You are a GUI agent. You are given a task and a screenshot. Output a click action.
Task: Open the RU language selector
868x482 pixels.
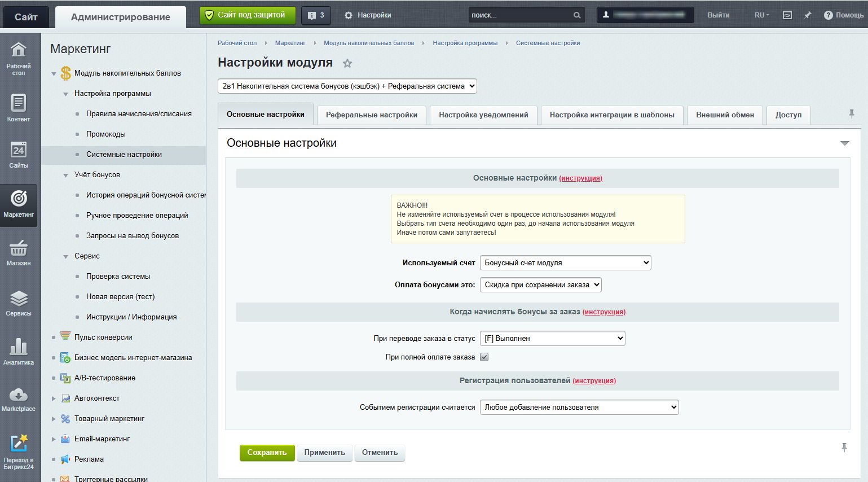[761, 15]
